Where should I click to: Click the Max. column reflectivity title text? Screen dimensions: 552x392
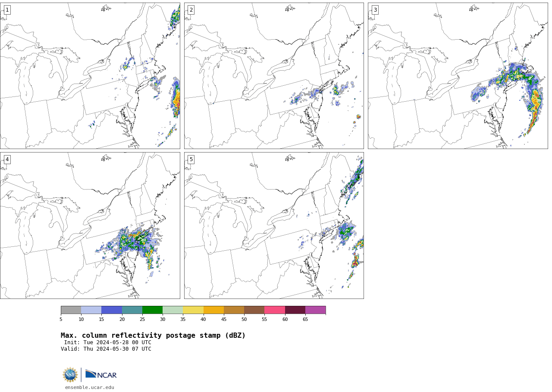tap(153, 336)
